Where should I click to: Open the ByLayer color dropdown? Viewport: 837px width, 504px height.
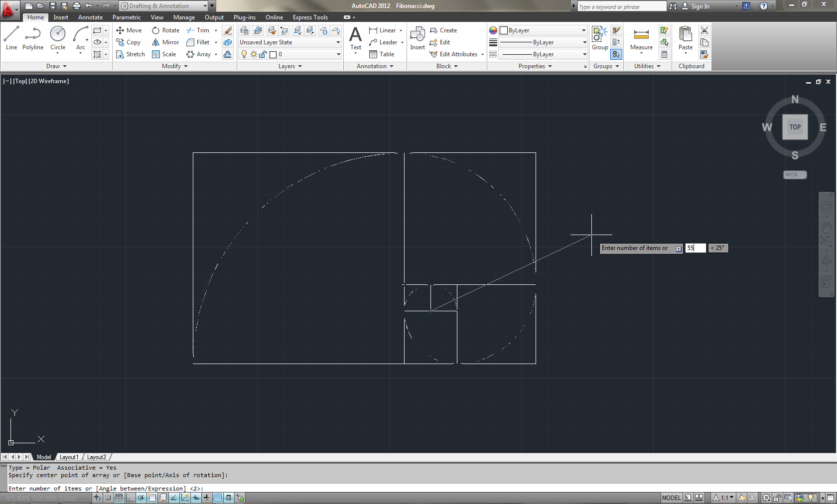[543, 30]
